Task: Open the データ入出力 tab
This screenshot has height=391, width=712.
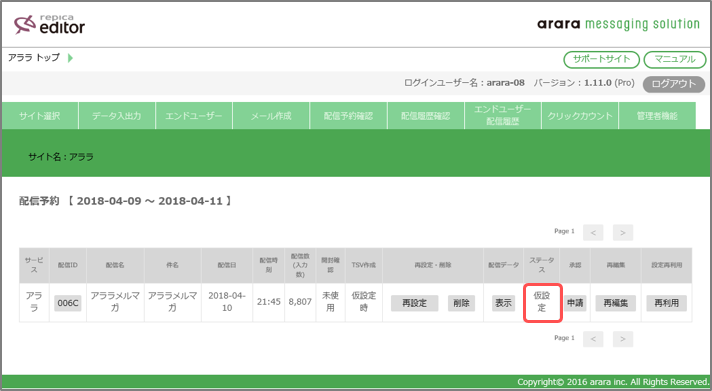Action: [117, 116]
